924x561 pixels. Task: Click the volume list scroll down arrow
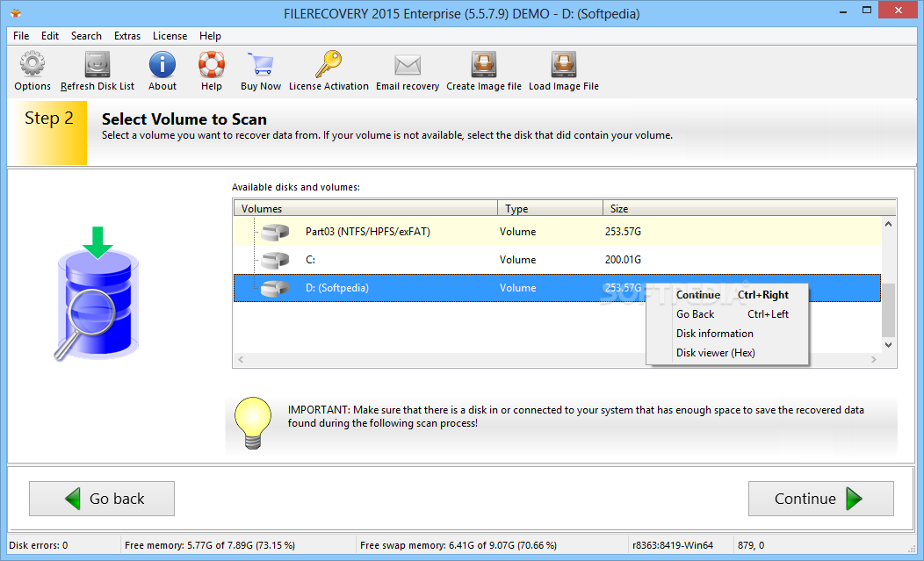(889, 345)
